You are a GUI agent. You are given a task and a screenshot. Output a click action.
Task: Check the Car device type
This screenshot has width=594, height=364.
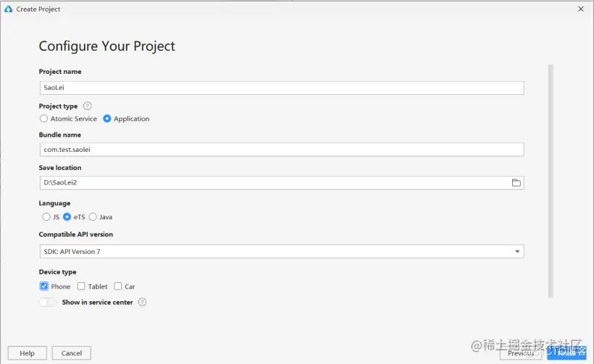click(118, 287)
